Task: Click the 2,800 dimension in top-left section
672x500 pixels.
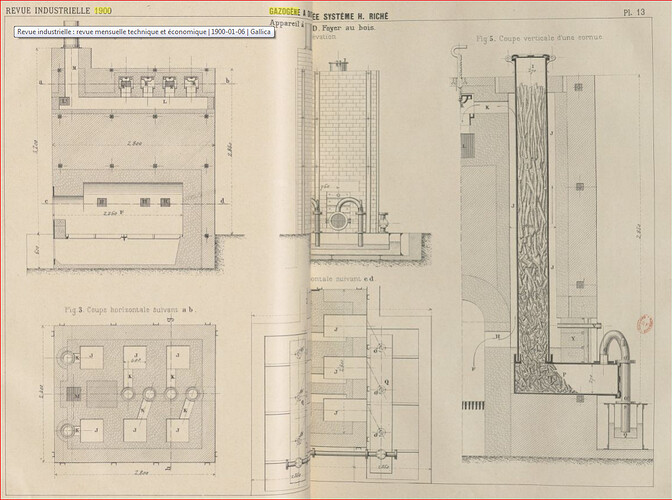Action: [134, 144]
